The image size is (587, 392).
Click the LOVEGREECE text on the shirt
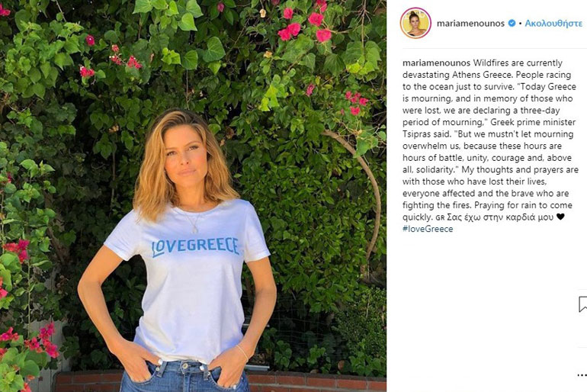coord(195,247)
